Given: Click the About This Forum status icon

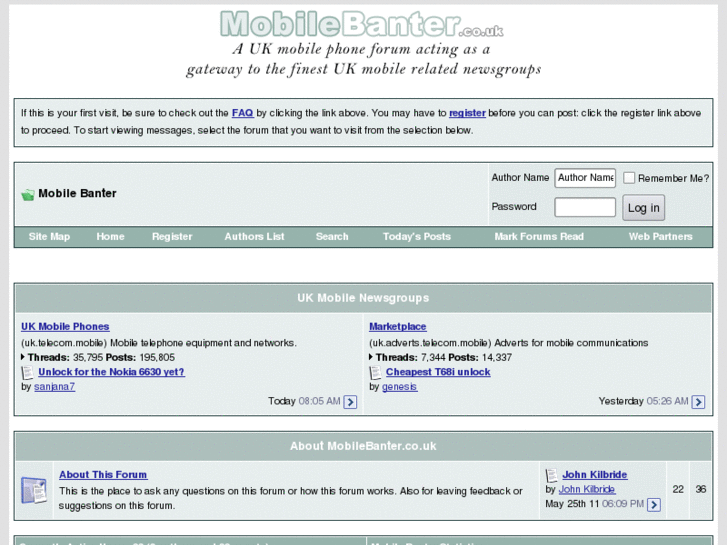Looking at the screenshot, I should pos(34,490).
